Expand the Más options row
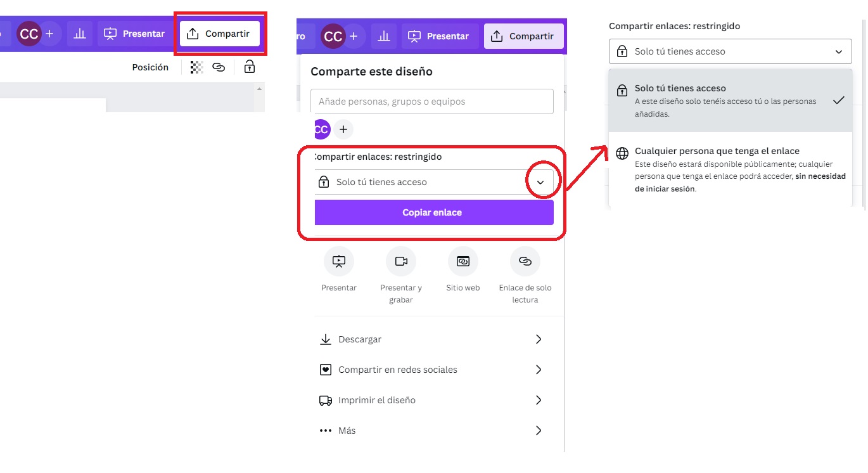 pos(432,431)
